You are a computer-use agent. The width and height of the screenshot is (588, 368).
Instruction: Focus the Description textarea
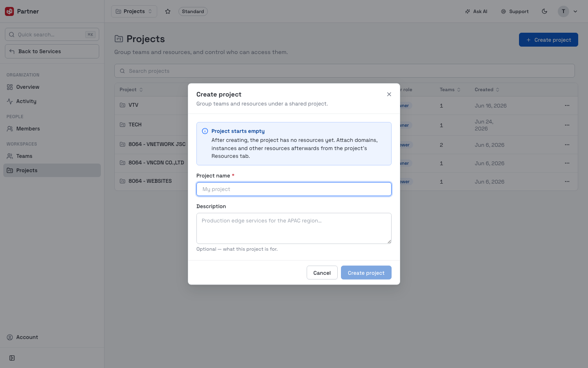click(294, 229)
